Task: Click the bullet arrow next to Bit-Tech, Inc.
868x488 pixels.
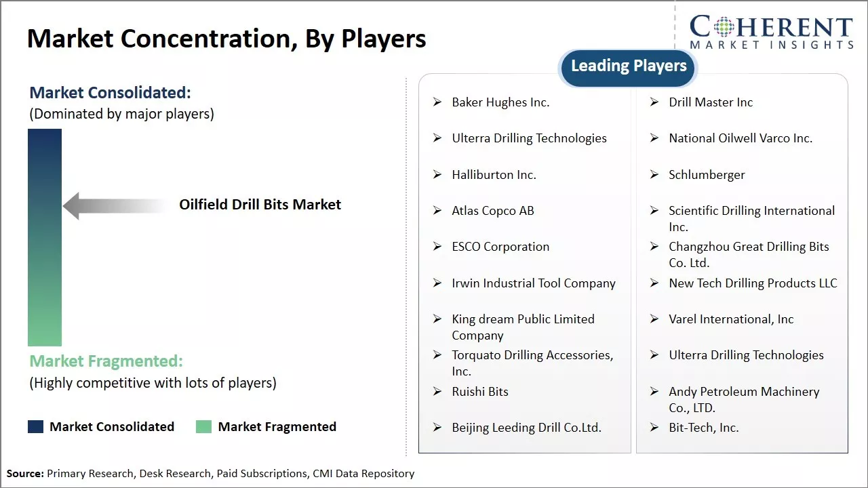Action: click(x=654, y=428)
